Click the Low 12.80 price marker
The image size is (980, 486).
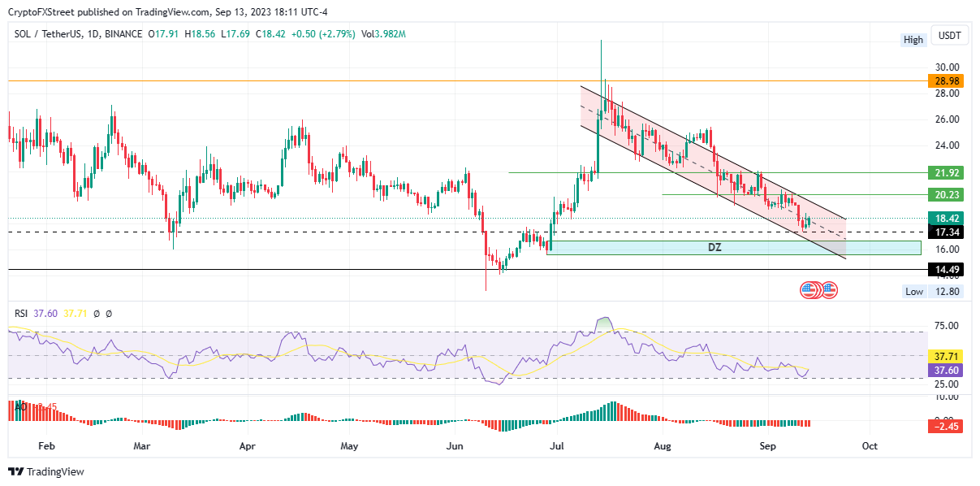pos(932,292)
